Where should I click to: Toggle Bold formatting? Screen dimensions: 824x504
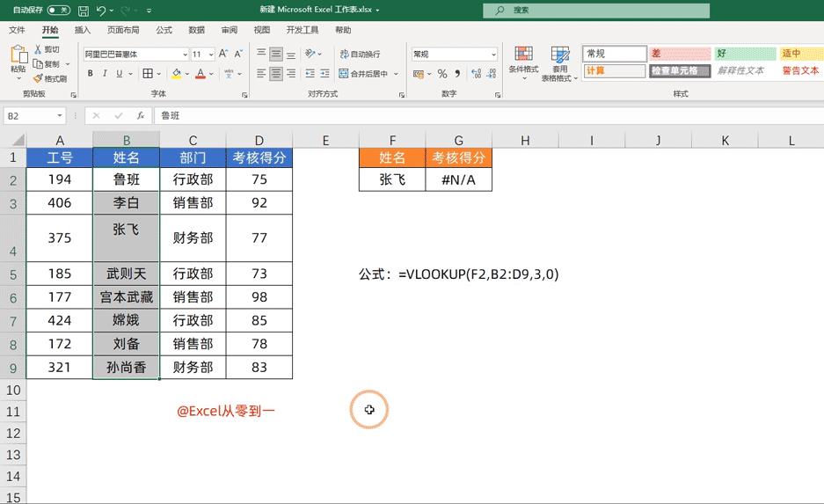pos(91,74)
